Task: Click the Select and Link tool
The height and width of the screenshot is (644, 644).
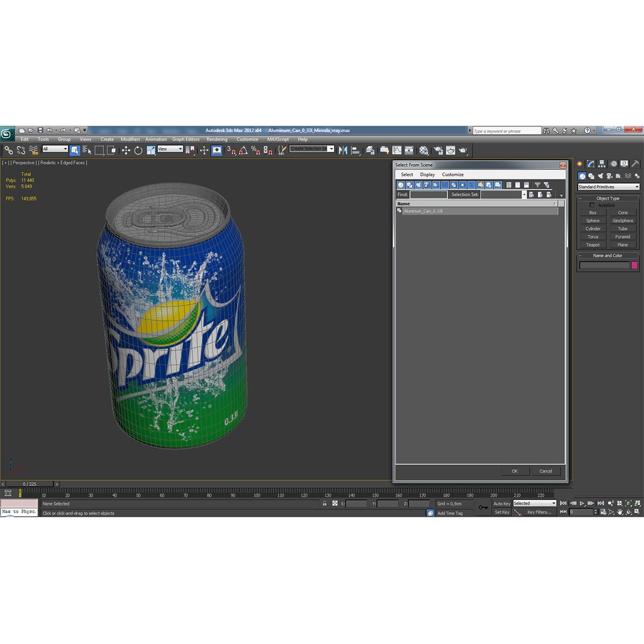Action: [x=8, y=150]
